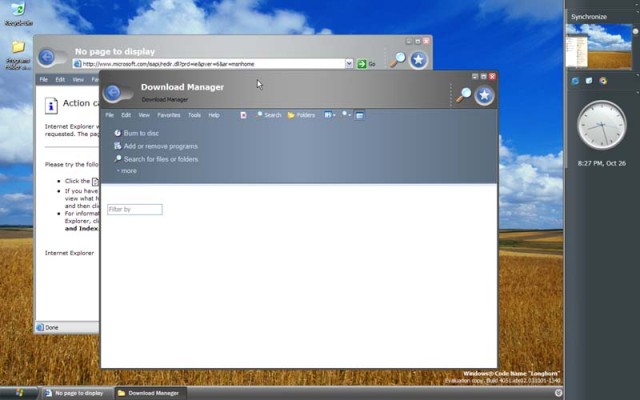Click the analog clock in the sidebar

coord(602,125)
